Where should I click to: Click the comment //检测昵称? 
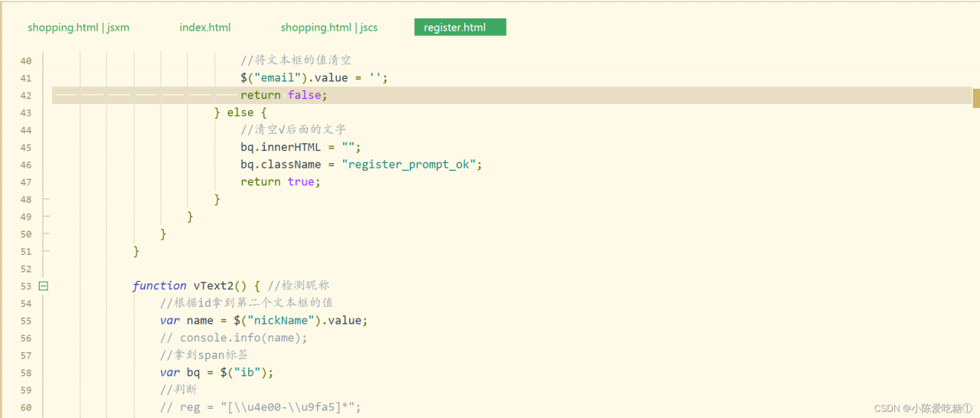coord(299,286)
